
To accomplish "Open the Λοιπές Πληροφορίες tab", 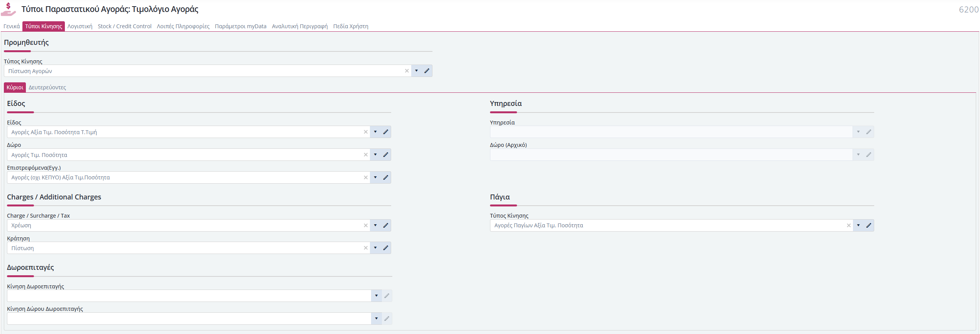I will coord(183,26).
